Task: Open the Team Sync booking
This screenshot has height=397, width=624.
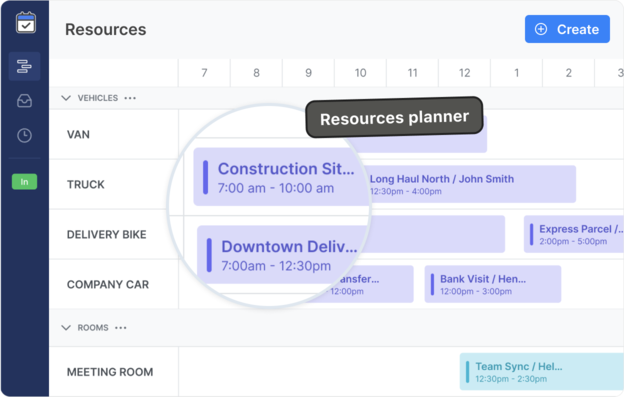Action: 541,372
